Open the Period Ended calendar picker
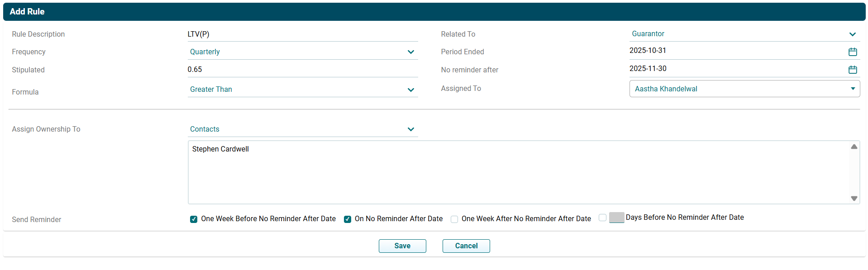Viewport: 868px width, 270px height. (853, 52)
